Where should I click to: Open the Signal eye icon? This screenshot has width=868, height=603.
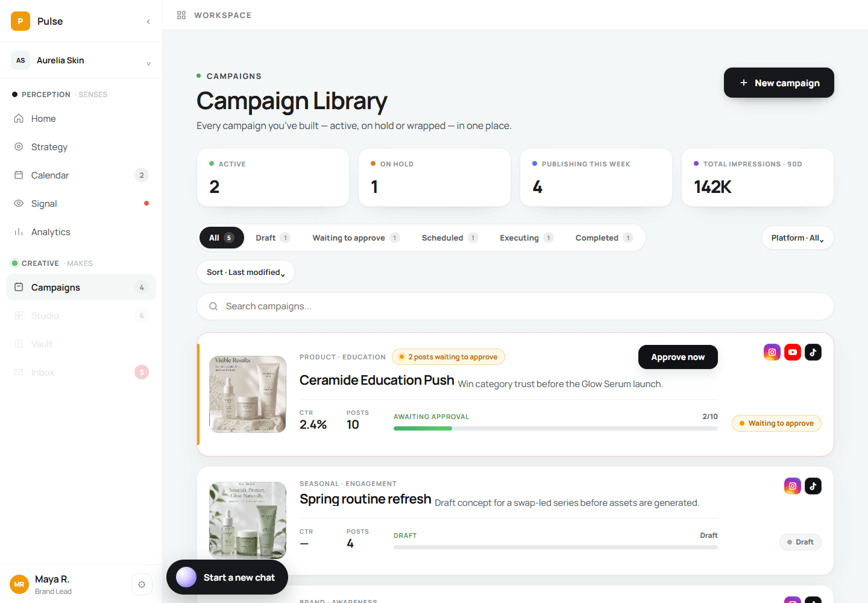point(19,203)
